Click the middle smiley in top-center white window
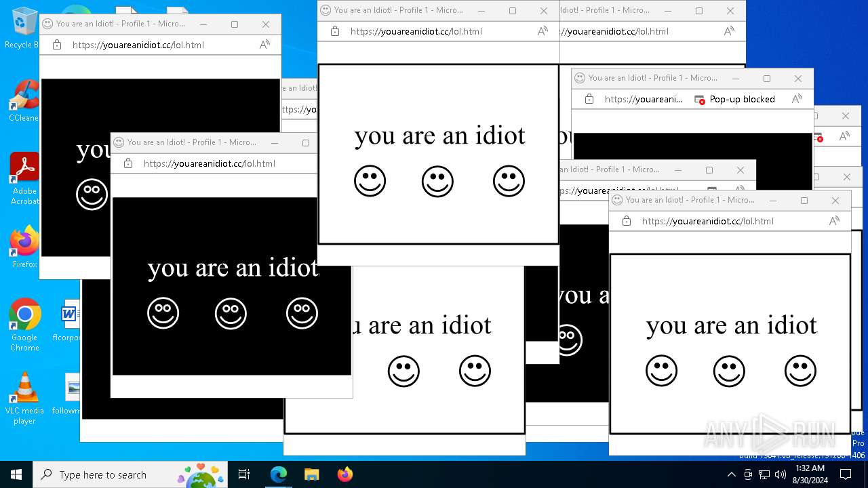 coord(437,182)
